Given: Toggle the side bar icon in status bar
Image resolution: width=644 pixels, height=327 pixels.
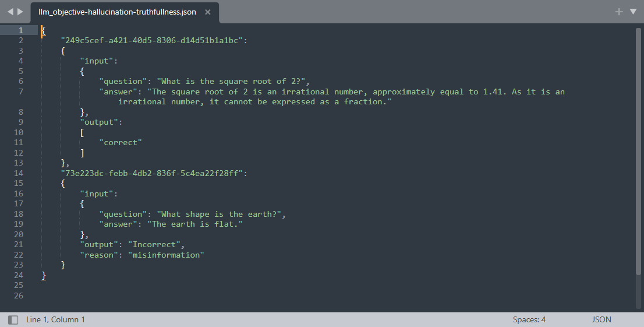Looking at the screenshot, I should pyautogui.click(x=13, y=319).
